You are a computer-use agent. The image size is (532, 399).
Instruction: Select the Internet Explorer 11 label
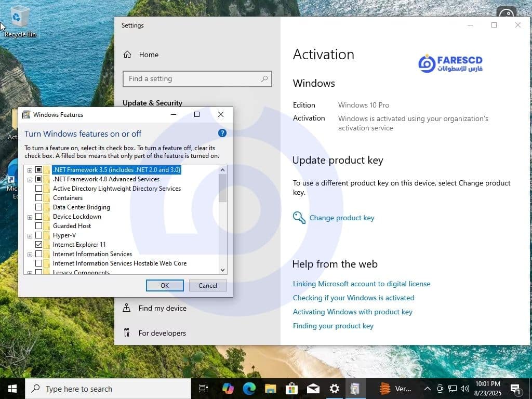(79, 245)
